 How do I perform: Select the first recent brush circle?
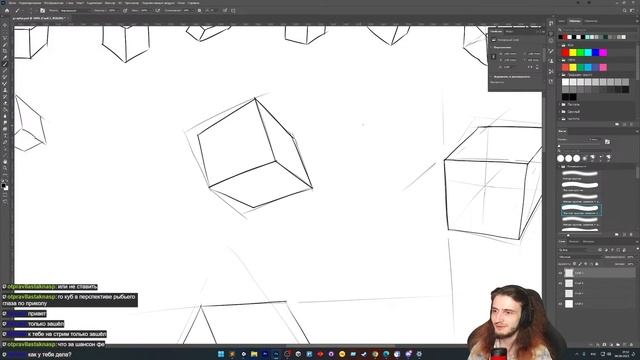pyautogui.click(x=561, y=158)
